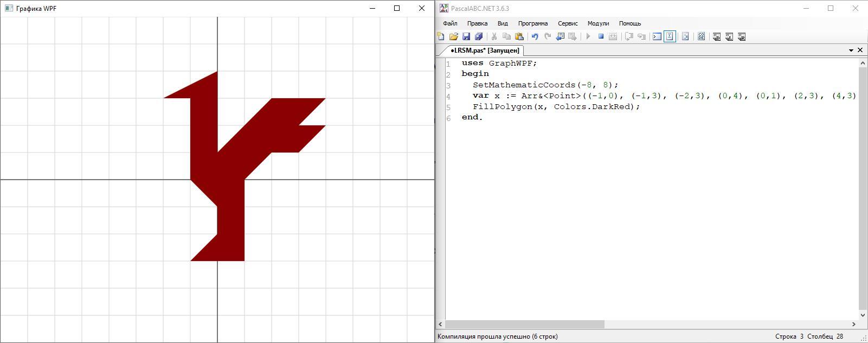Click the vertical scrollbar up arrow

pos(863,63)
